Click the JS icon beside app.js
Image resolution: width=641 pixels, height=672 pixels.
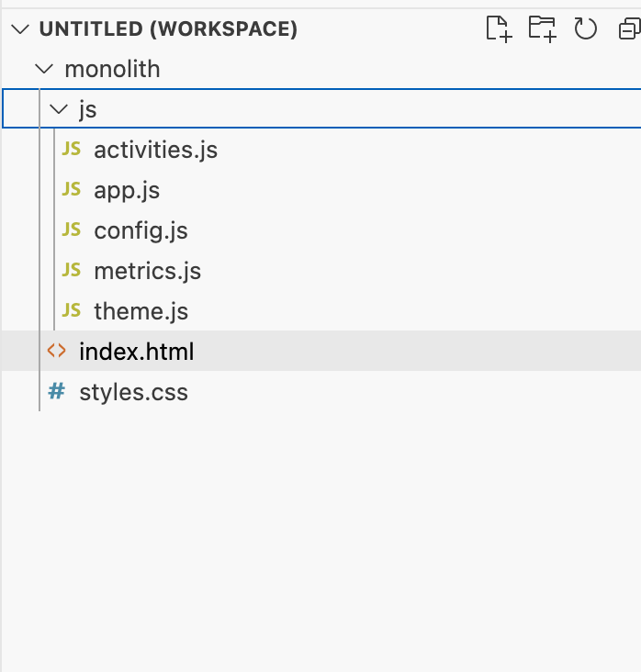(x=72, y=189)
